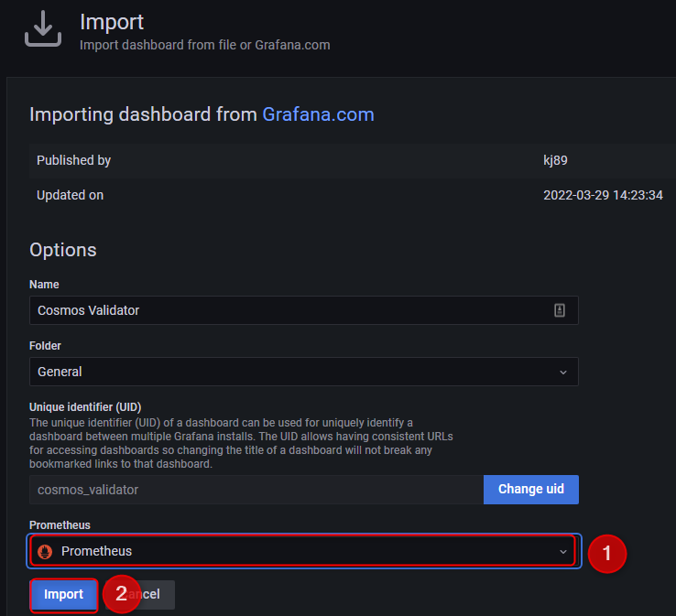Viewport: 676px width, 616px height.
Task: Click the Prometheus dropdown chevron arrow
Action: [563, 552]
